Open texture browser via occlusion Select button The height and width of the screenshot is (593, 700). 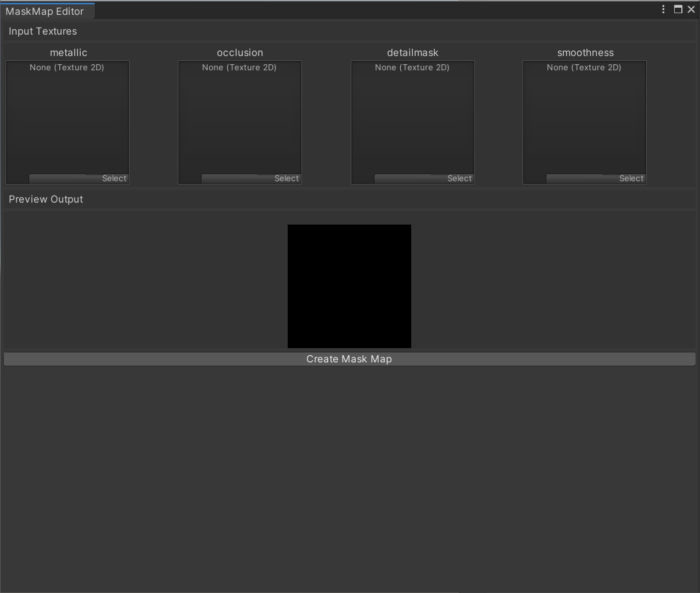pyautogui.click(x=287, y=178)
